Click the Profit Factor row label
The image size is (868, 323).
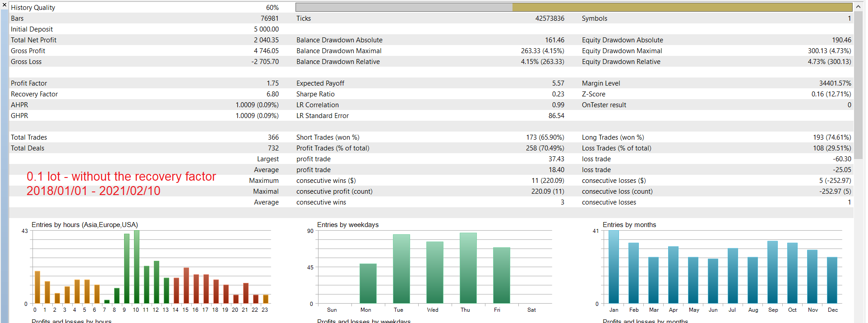click(x=29, y=83)
